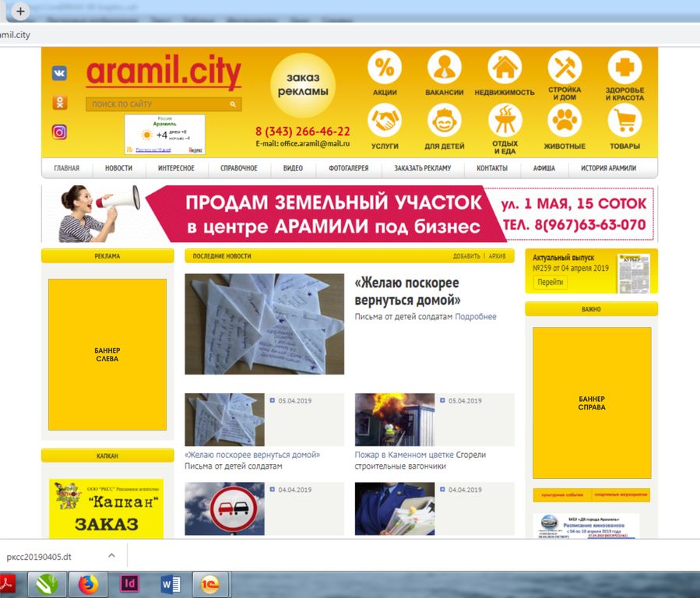
Task: Open the Новости menu item
Action: tap(118, 168)
